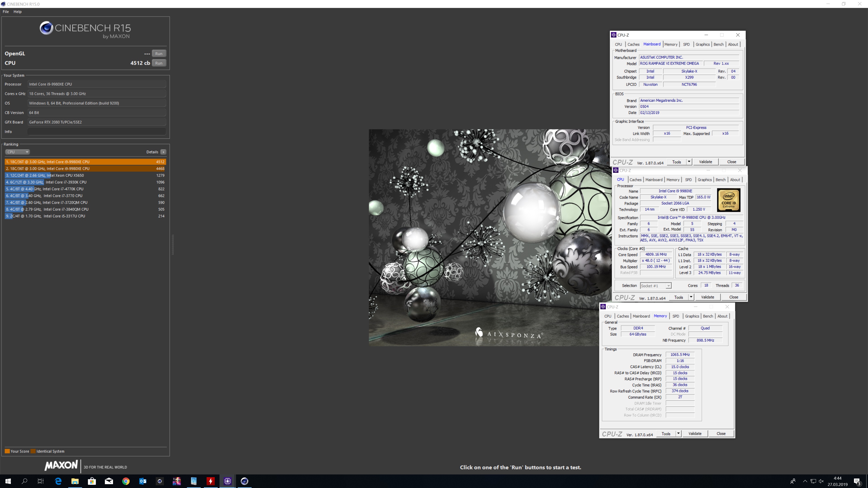Open the Bench tab in CPU window
The height and width of the screenshot is (488, 868).
click(720, 180)
